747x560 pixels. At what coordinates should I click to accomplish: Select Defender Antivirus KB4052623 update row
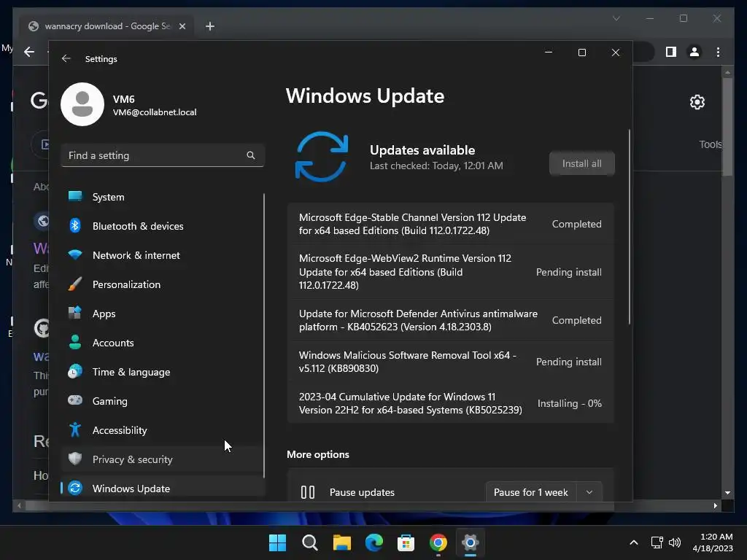[x=450, y=320]
